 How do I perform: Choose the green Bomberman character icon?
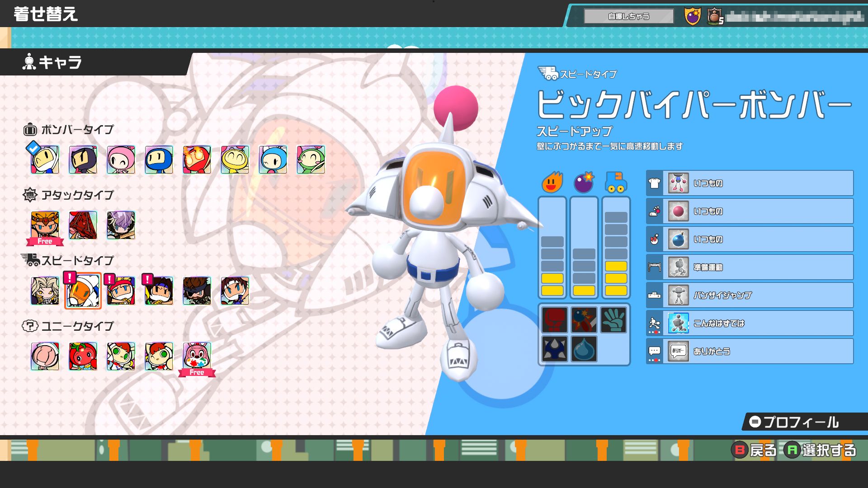point(311,160)
